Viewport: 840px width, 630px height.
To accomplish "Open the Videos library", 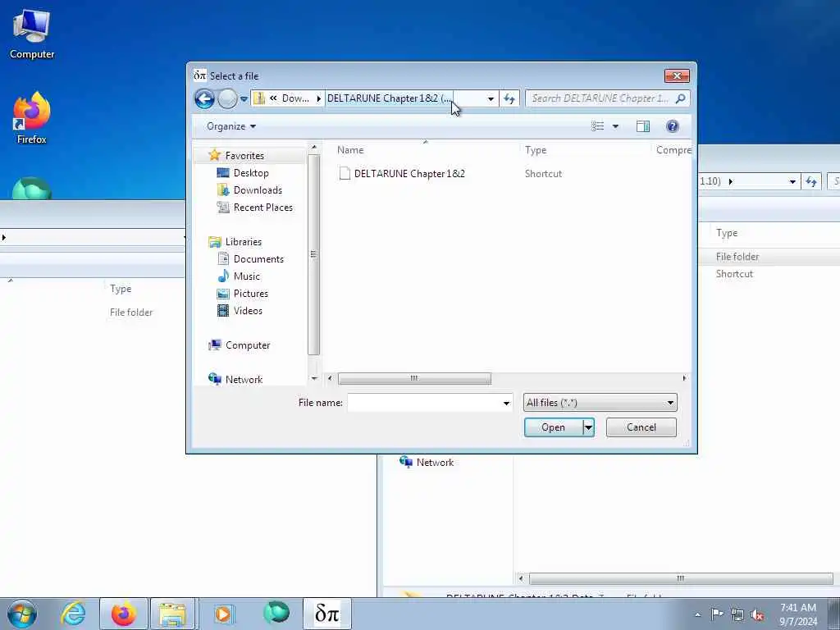I will click(248, 311).
